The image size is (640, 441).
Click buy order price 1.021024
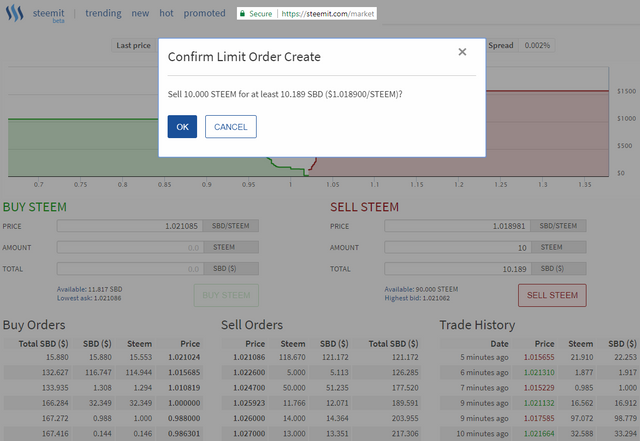pyautogui.click(x=184, y=357)
